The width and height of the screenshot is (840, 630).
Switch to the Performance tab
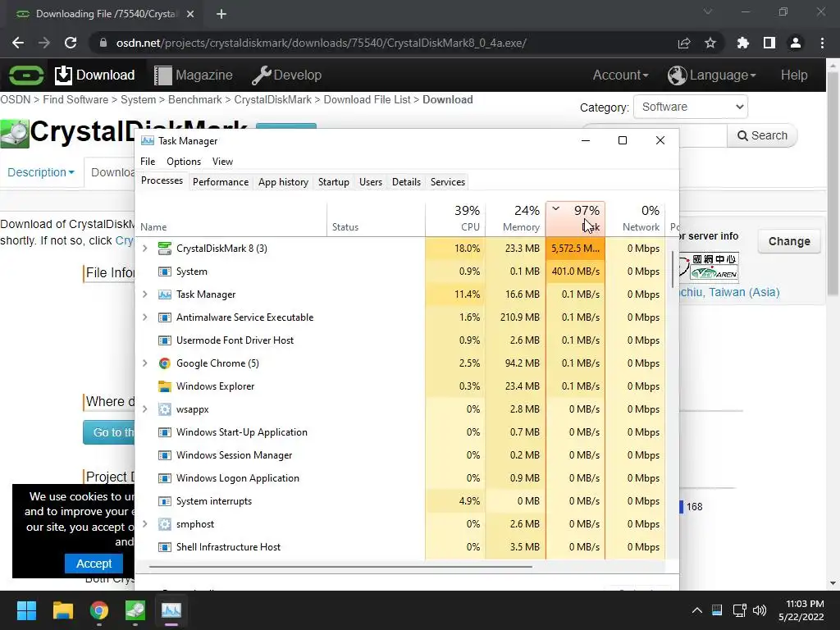point(221,182)
